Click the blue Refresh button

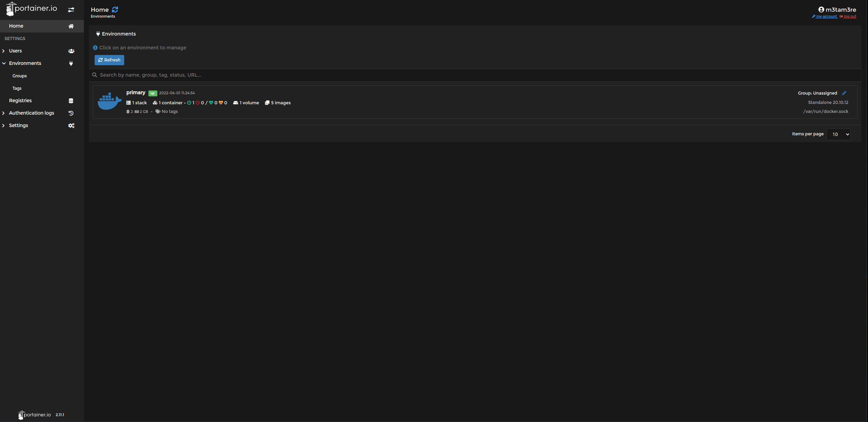tap(109, 60)
